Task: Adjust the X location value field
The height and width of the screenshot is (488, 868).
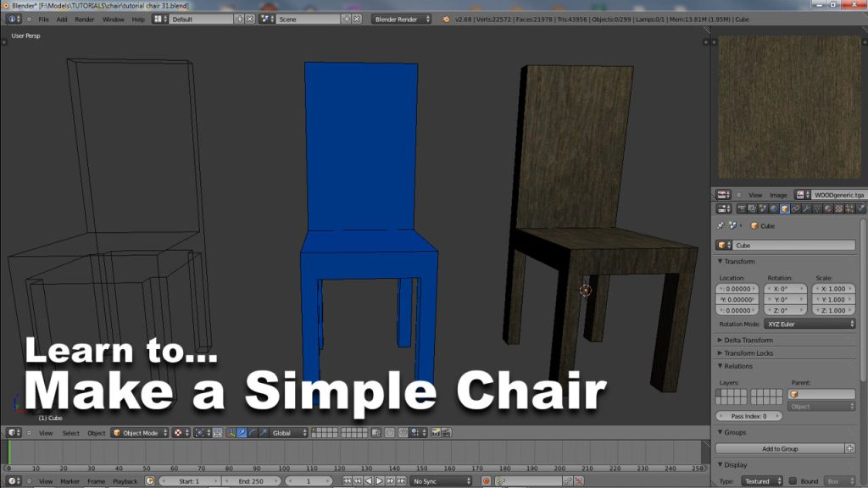Action: click(738, 288)
